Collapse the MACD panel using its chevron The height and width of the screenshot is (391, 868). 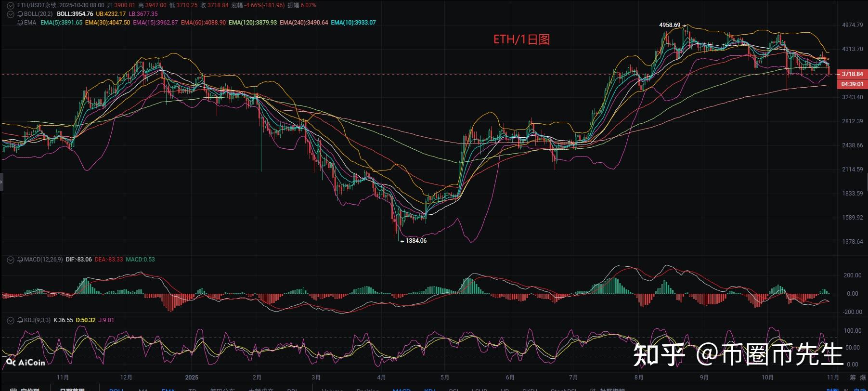pos(11,260)
